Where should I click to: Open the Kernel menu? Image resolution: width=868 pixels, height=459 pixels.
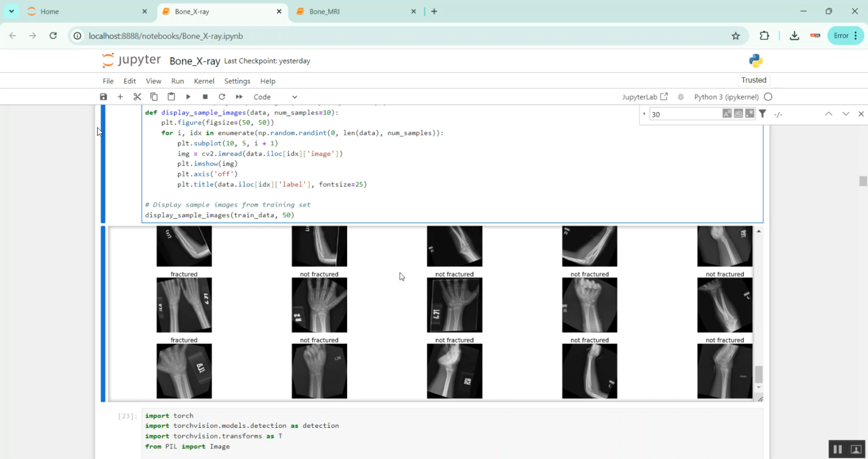tap(204, 81)
